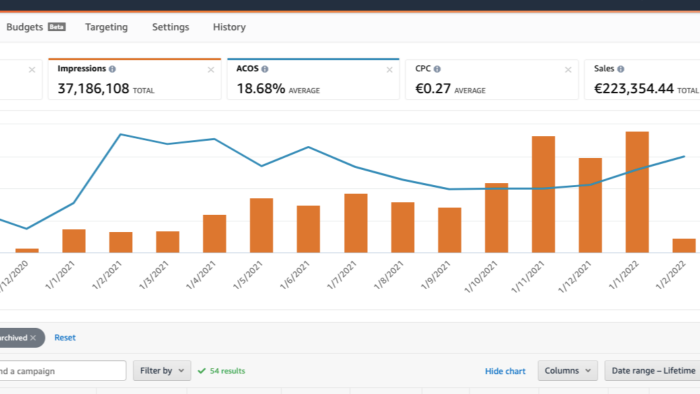Viewport: 700px width, 394px height.
Task: Click the Impressions info icon
Action: pos(112,69)
